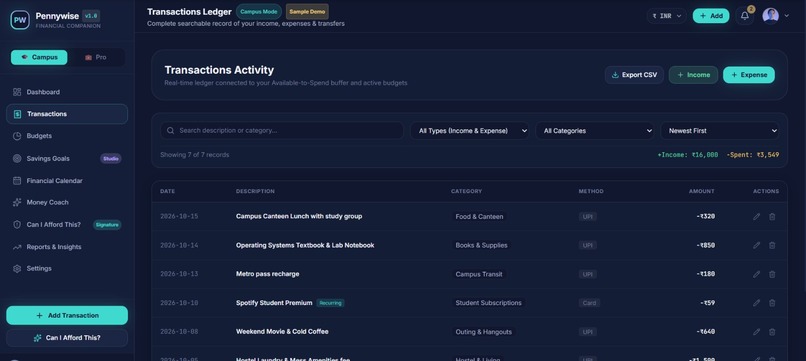Viewport: 806px width, 361px height.
Task: Delete the Operating Systems Textbook transaction
Action: click(772, 245)
